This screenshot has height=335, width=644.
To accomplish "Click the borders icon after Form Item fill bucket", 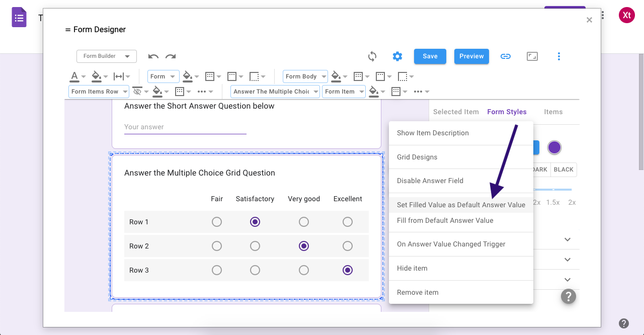I will pyautogui.click(x=396, y=92).
